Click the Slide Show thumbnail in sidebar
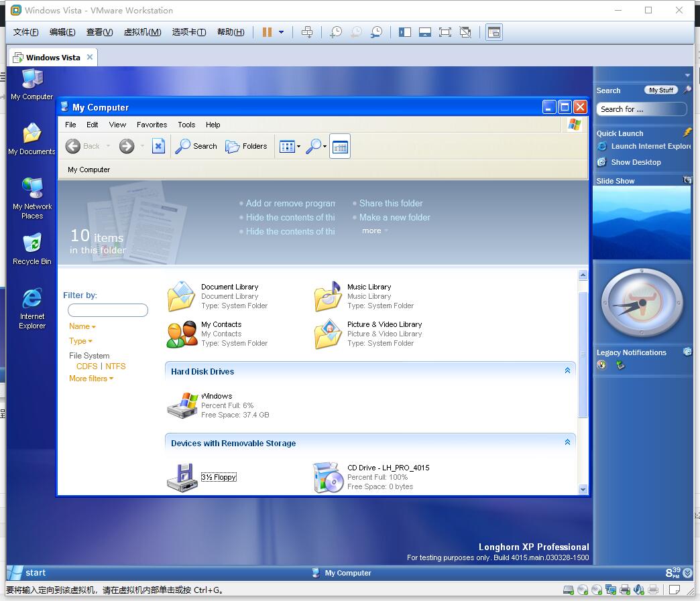 [641, 222]
